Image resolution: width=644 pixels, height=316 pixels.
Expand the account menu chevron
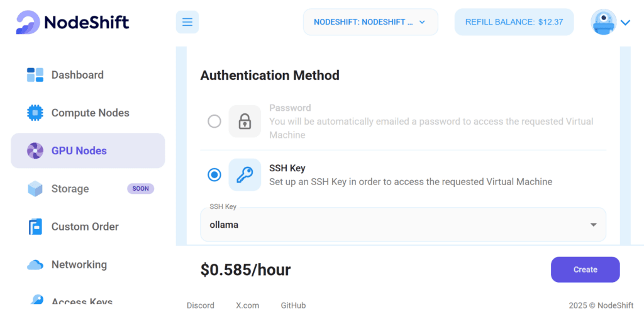tap(626, 23)
